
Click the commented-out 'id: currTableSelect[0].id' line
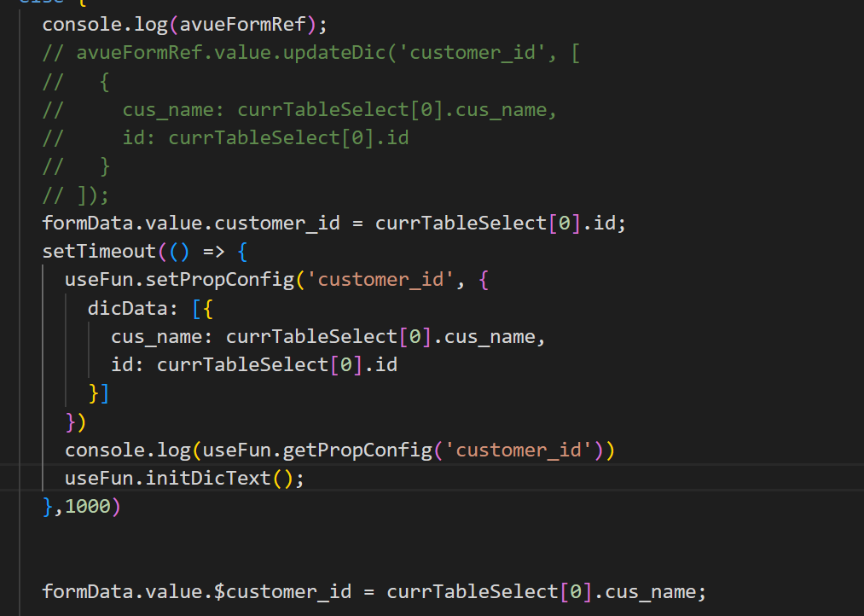pyautogui.click(x=265, y=137)
